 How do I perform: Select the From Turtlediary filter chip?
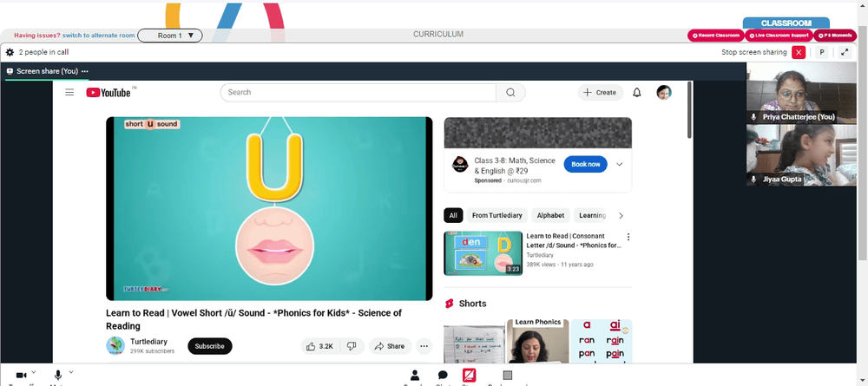point(496,216)
